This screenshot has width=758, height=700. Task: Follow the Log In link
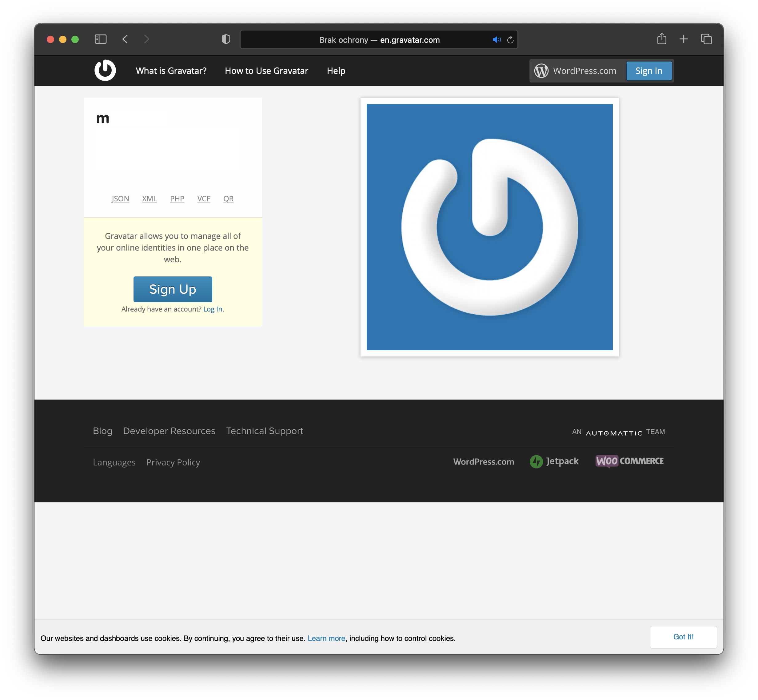pos(212,309)
